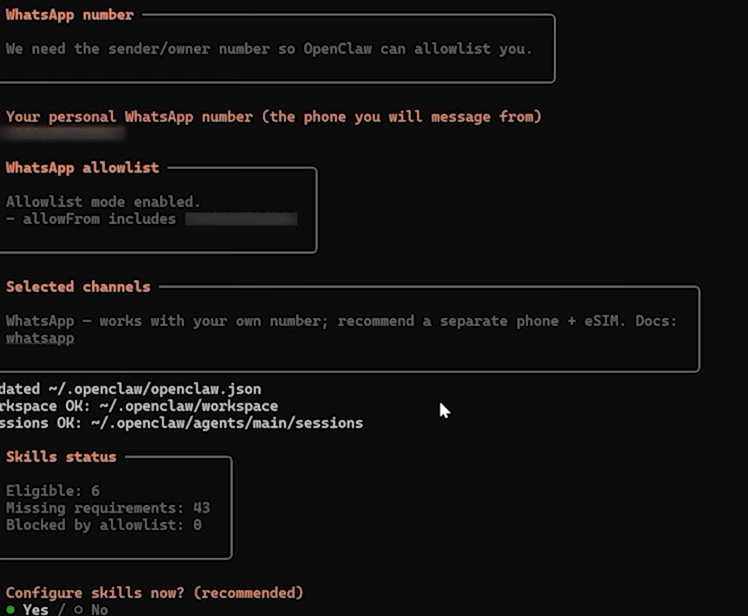
Task: Click the Missing requirements: 43 line
Action: (x=108, y=508)
